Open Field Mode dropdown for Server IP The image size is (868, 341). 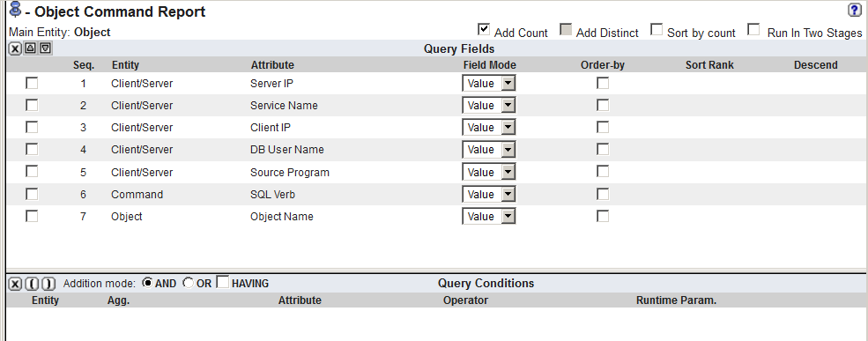pyautogui.click(x=489, y=83)
